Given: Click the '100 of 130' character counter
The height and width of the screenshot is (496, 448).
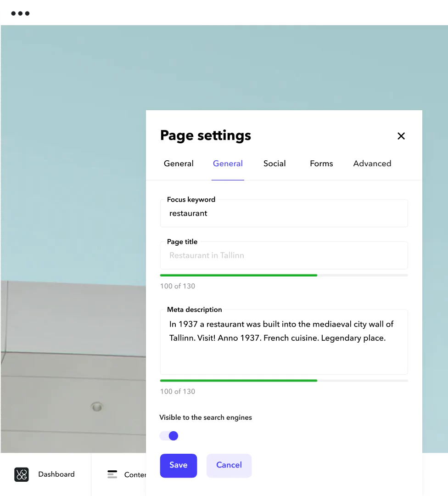Looking at the screenshot, I should [x=178, y=286].
